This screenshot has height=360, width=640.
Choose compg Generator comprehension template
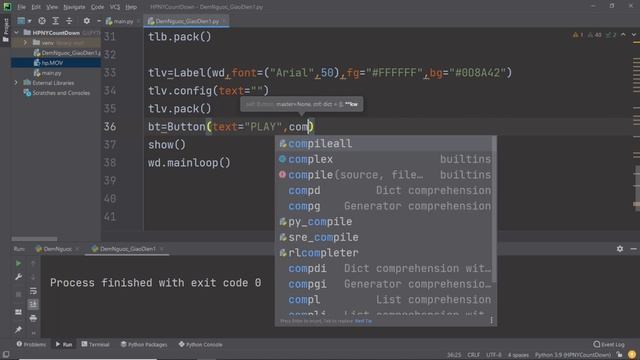[x=385, y=206]
